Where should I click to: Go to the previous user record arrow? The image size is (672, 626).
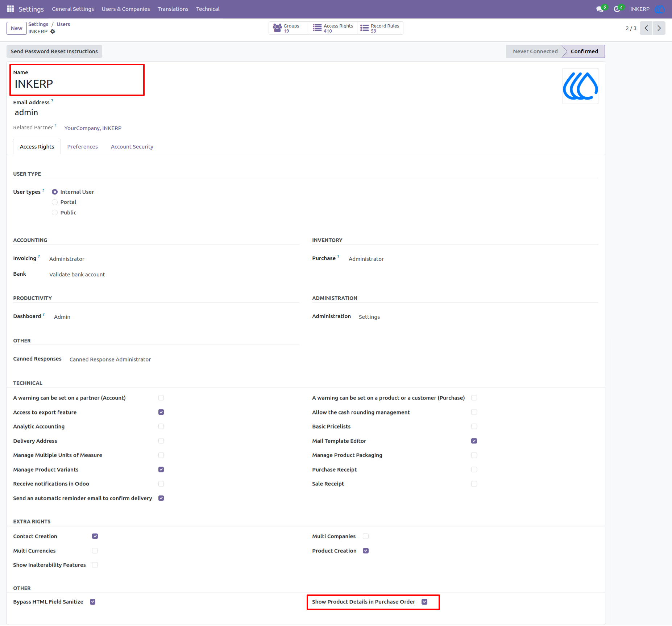click(x=646, y=28)
